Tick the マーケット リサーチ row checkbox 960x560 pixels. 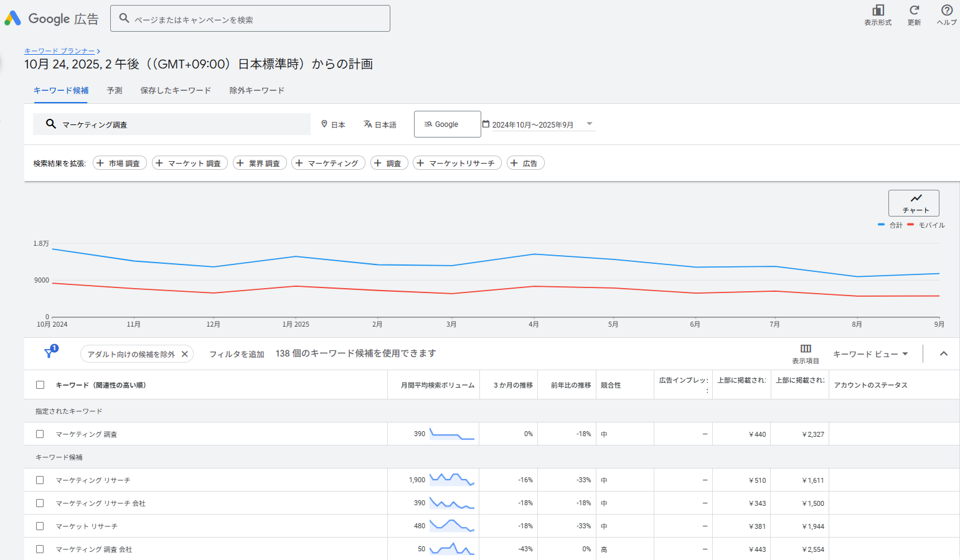point(40,526)
